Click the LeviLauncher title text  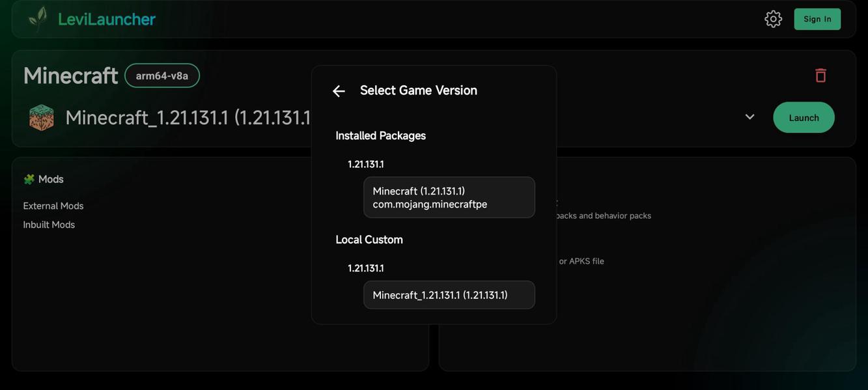pyautogui.click(x=107, y=20)
